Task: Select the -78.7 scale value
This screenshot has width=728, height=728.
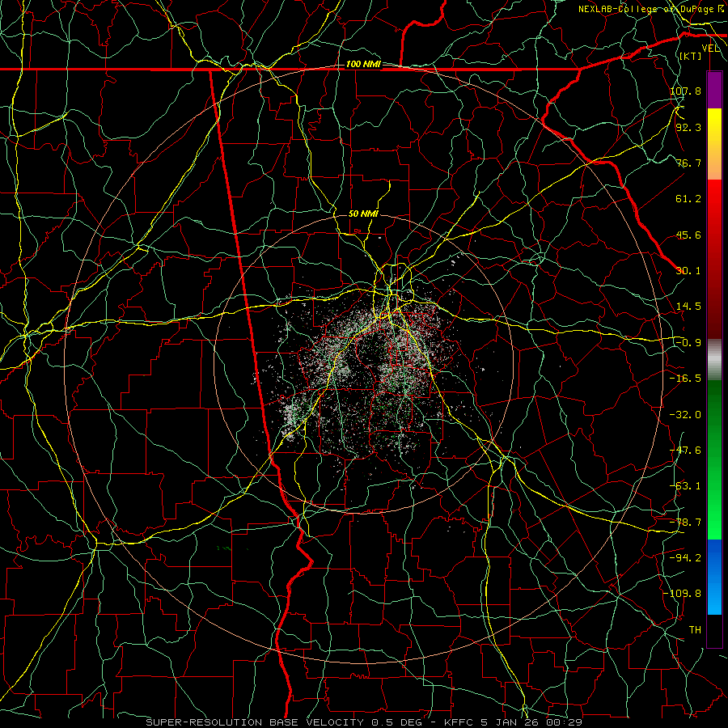Action: pos(686,523)
